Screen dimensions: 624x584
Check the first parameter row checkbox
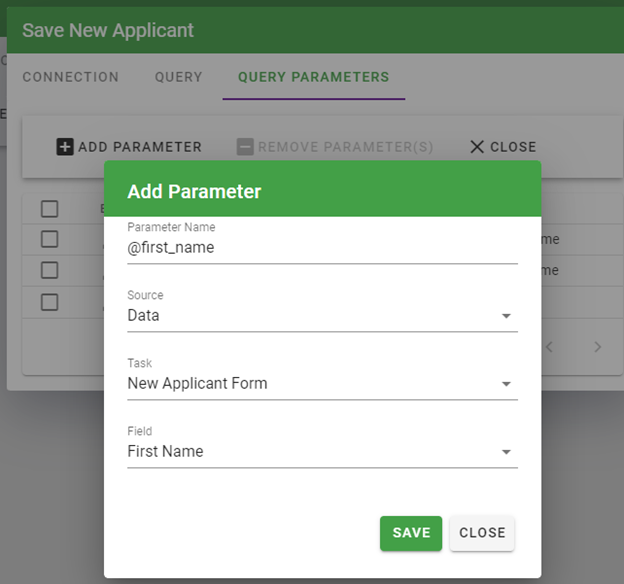(x=50, y=239)
